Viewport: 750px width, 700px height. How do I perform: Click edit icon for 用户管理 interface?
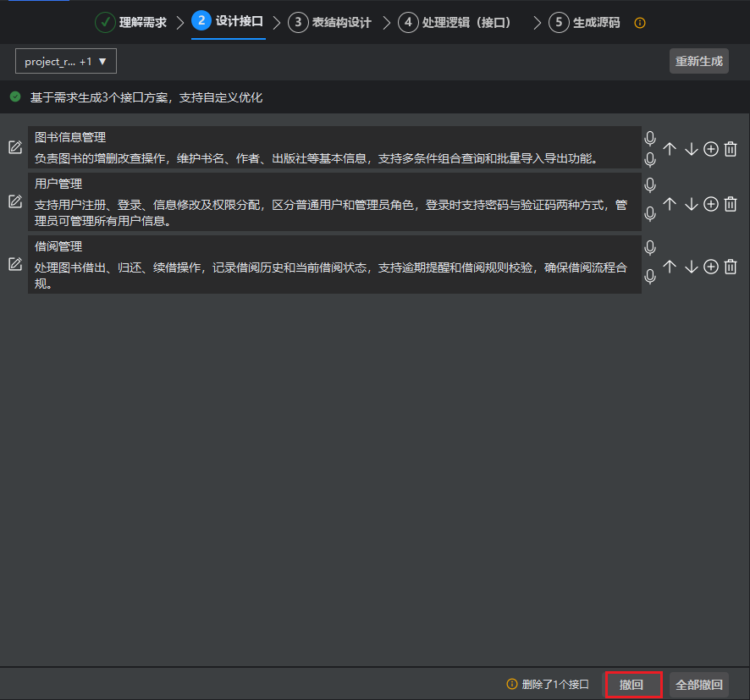tap(15, 201)
